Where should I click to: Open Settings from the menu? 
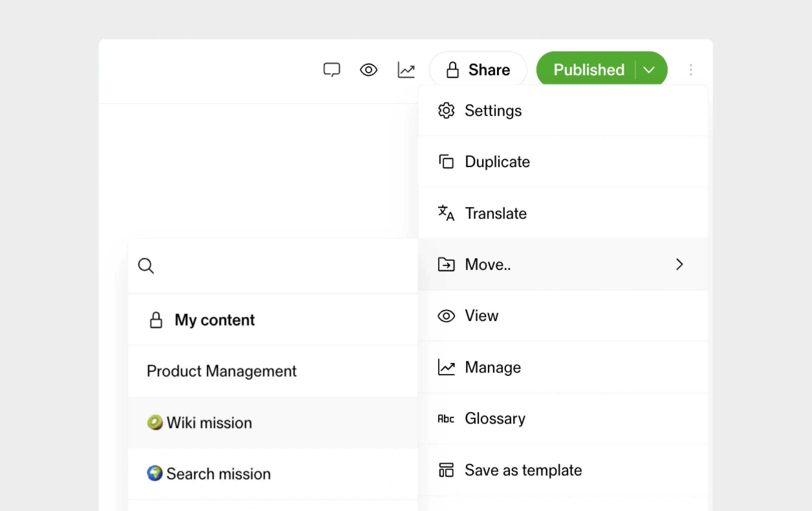point(493,111)
